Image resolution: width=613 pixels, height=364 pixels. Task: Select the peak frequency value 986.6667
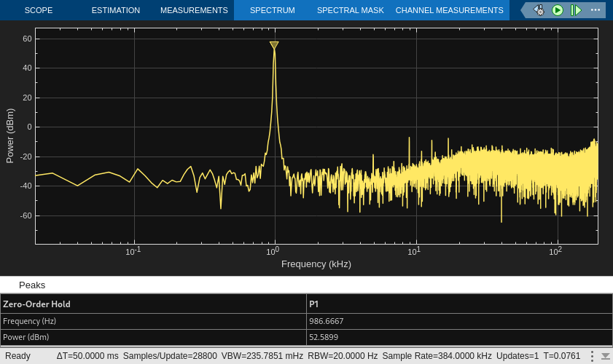point(326,321)
